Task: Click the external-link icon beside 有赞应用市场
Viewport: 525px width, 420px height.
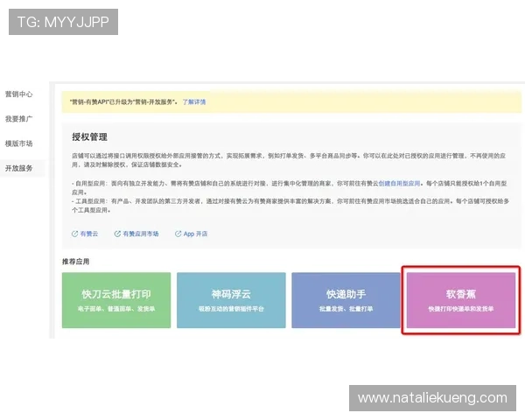Action: [117, 234]
